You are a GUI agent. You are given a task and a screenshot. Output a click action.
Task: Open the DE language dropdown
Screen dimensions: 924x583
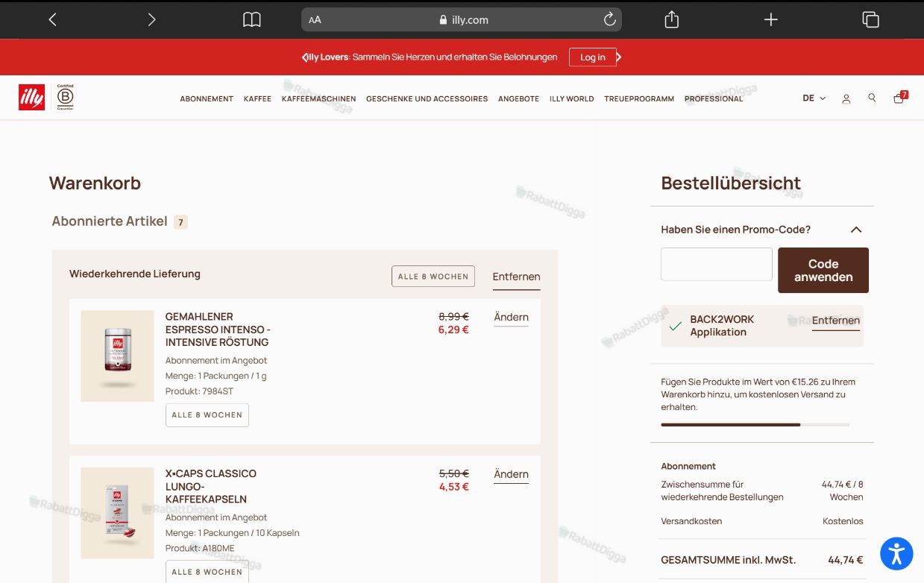coord(814,98)
